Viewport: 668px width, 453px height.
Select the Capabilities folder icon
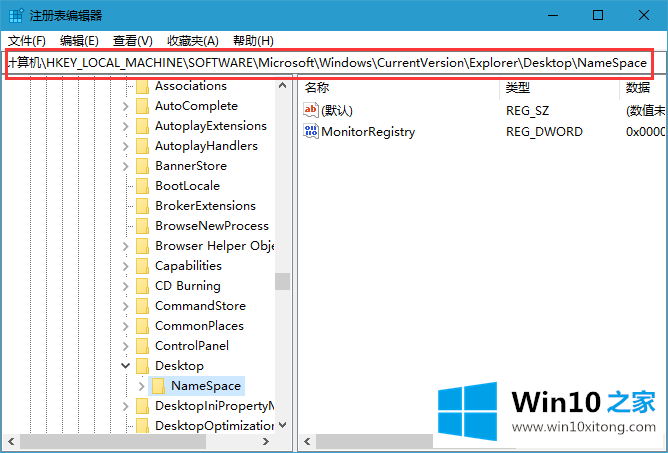point(142,266)
